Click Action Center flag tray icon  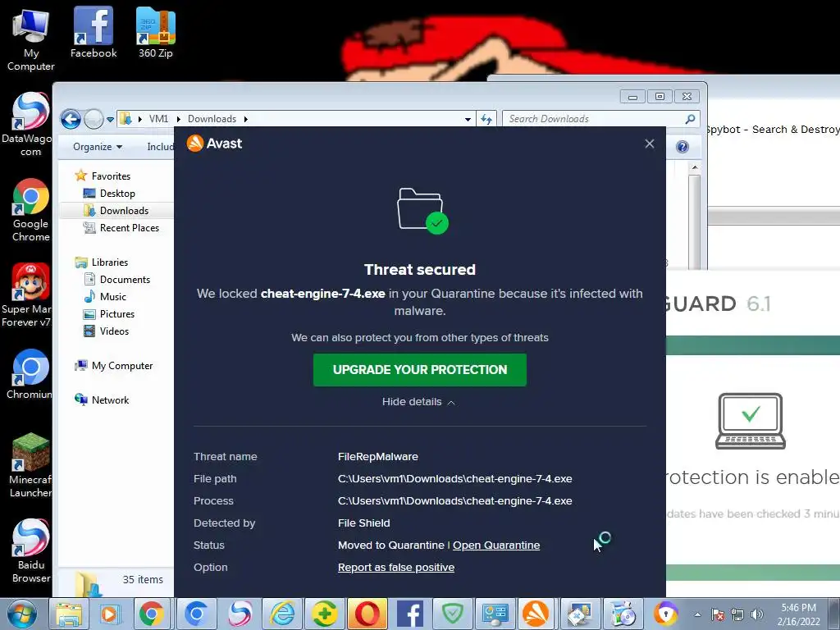pyautogui.click(x=717, y=614)
